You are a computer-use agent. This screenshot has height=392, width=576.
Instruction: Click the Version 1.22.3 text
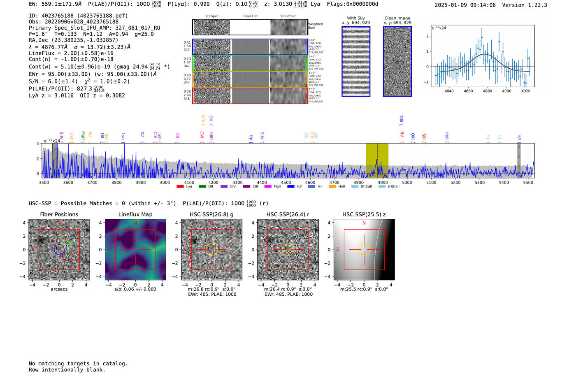coord(525,5)
